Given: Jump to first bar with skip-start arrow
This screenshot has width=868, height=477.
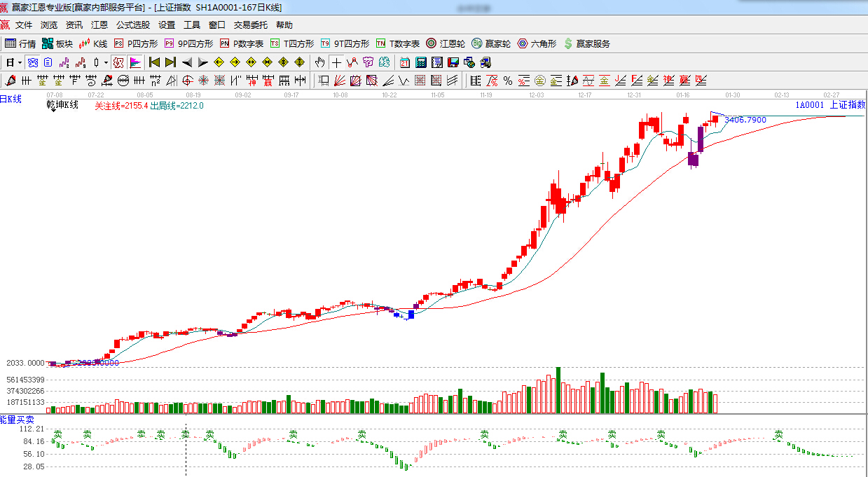Looking at the screenshot, I should click(x=155, y=62).
